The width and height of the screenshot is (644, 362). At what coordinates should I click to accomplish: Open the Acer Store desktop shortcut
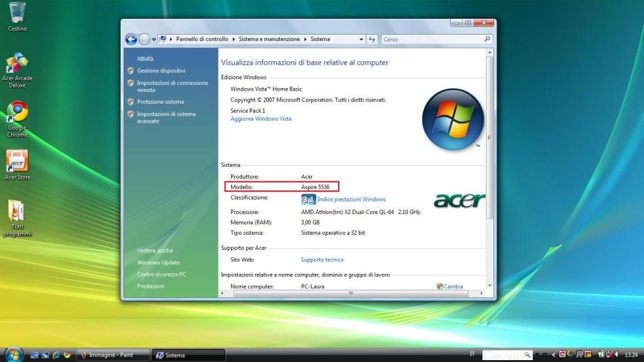pyautogui.click(x=17, y=165)
